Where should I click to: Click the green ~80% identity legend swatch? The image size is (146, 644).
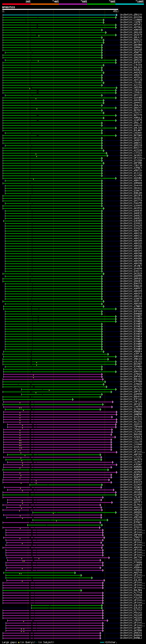point(101,4)
